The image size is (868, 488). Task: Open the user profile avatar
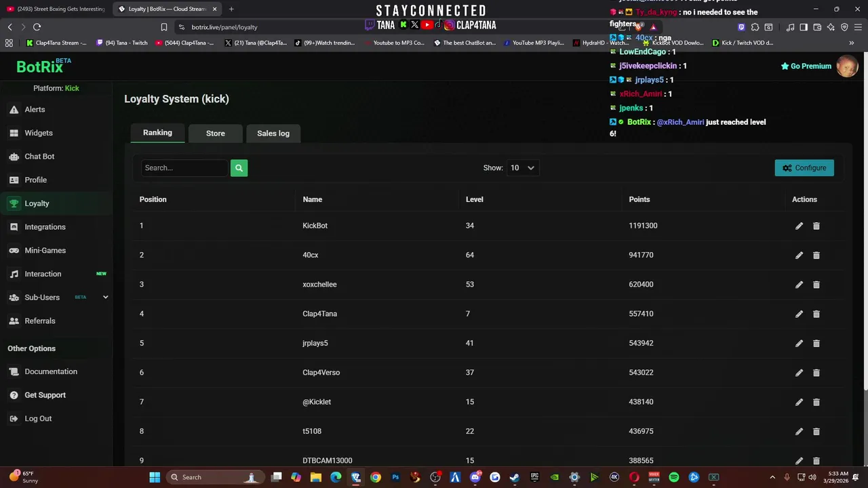[847, 66]
